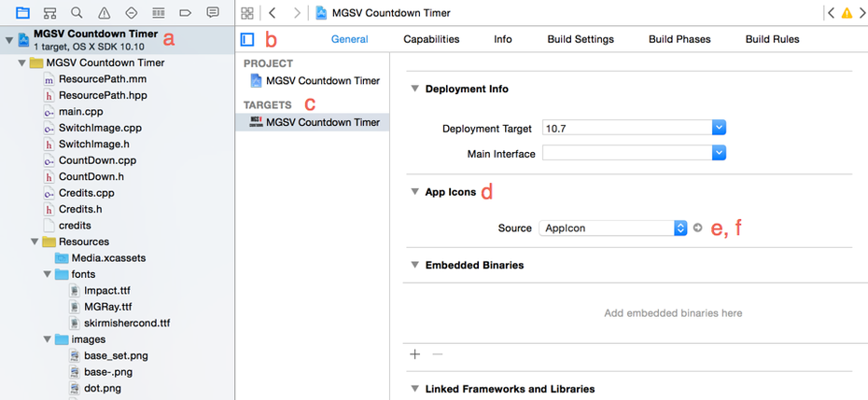
Task: Collapse the Embedded Binaries section
Action: tap(414, 265)
